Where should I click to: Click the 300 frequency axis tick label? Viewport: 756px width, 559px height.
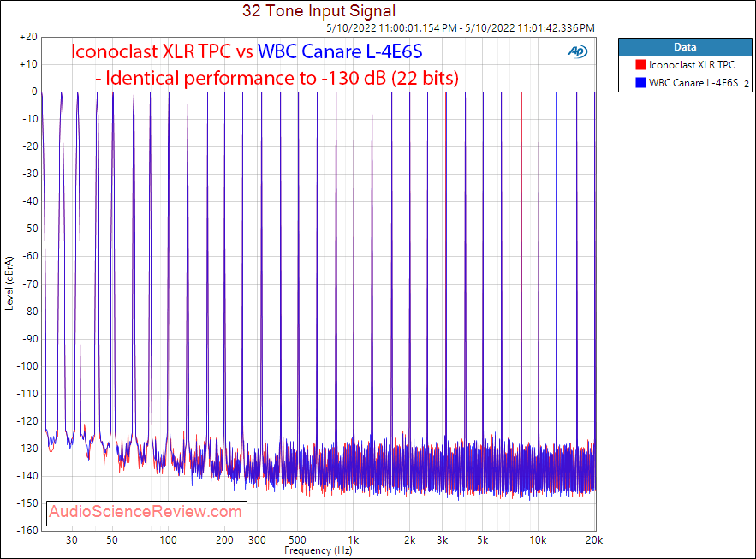tap(257, 540)
